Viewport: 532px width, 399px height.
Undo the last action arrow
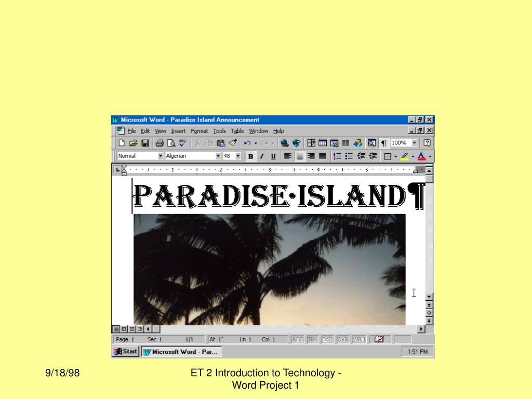(247, 143)
